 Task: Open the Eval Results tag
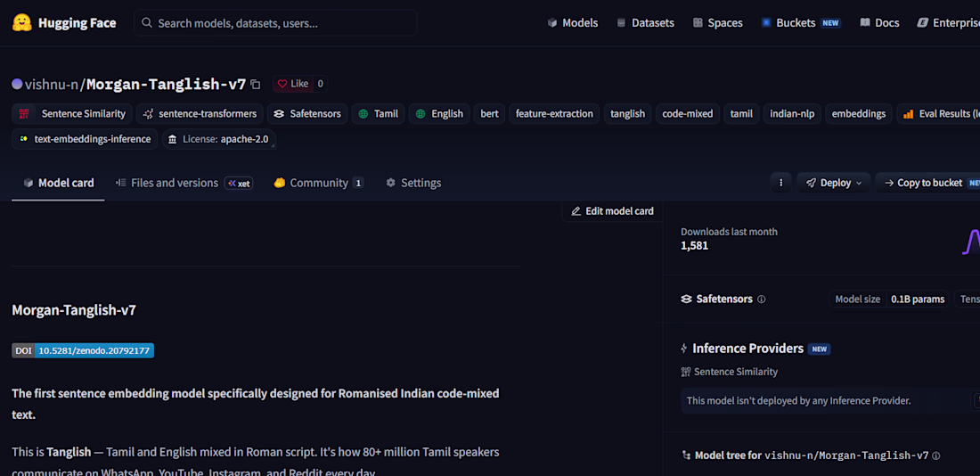(x=938, y=114)
